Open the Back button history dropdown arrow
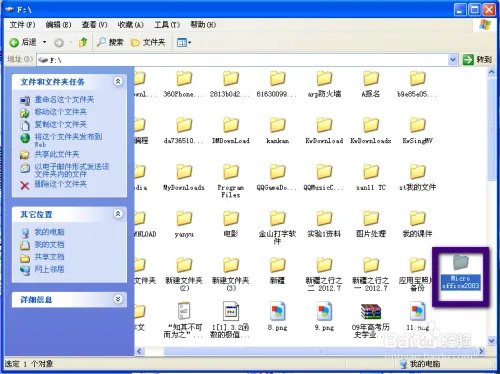This screenshot has width=500, height=374. pyautogui.click(x=44, y=42)
